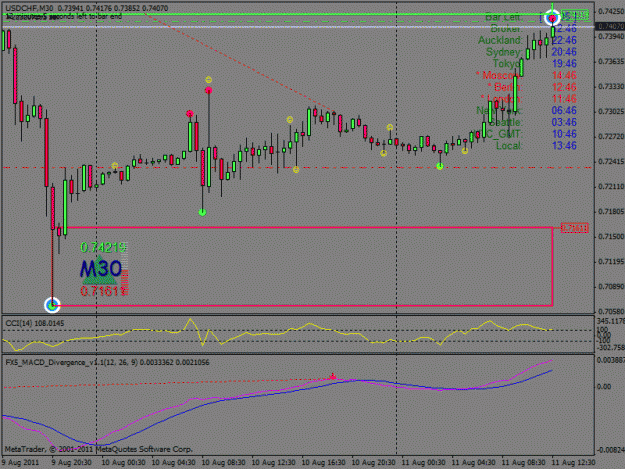The width and height of the screenshot is (625, 469).
Task: Click the 13:46 Local time value
Action: coord(564,145)
